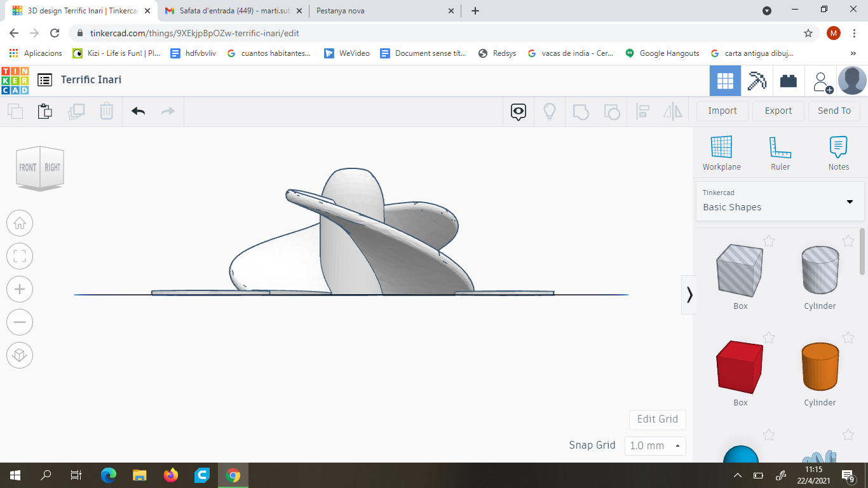The image size is (868, 488).
Task: Favorite the orange Cylinder with star
Action: tap(848, 337)
